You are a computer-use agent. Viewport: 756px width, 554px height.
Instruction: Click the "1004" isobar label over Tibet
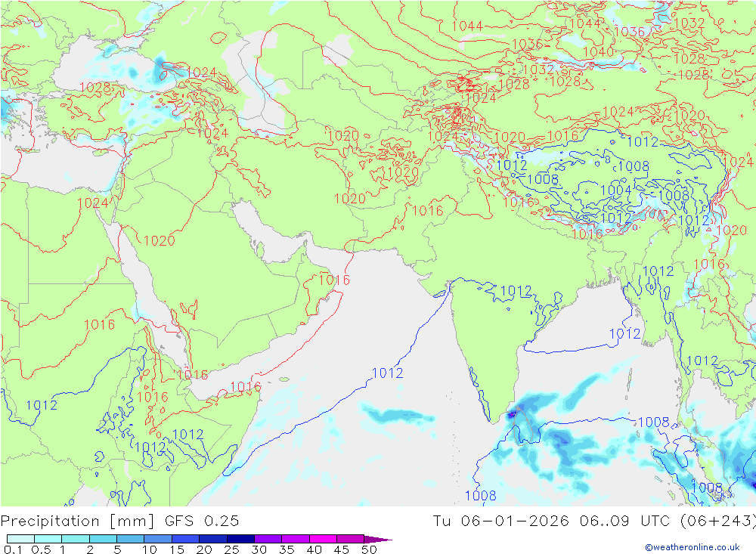(x=615, y=190)
